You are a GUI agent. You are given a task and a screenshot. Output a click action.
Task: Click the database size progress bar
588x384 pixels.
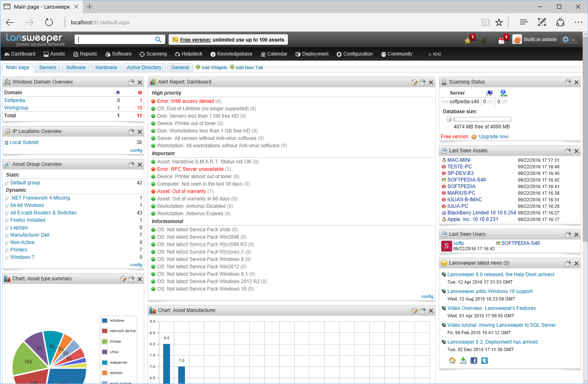[x=483, y=119]
